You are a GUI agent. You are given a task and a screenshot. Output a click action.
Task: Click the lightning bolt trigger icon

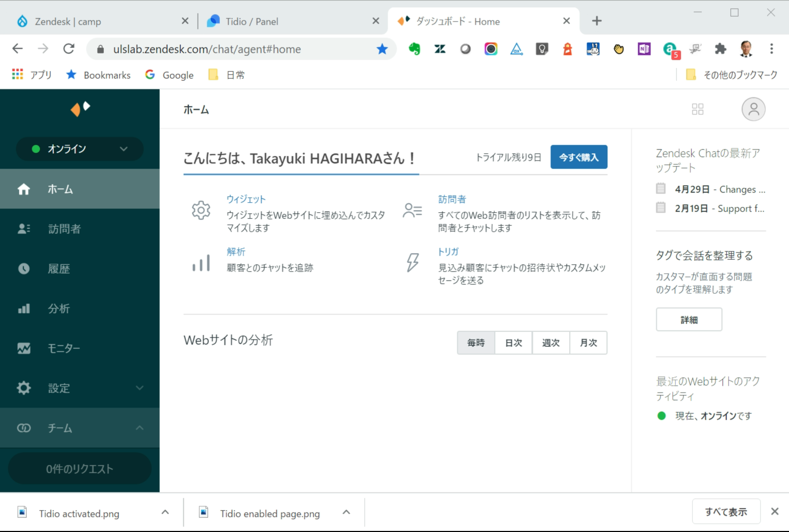pyautogui.click(x=413, y=262)
